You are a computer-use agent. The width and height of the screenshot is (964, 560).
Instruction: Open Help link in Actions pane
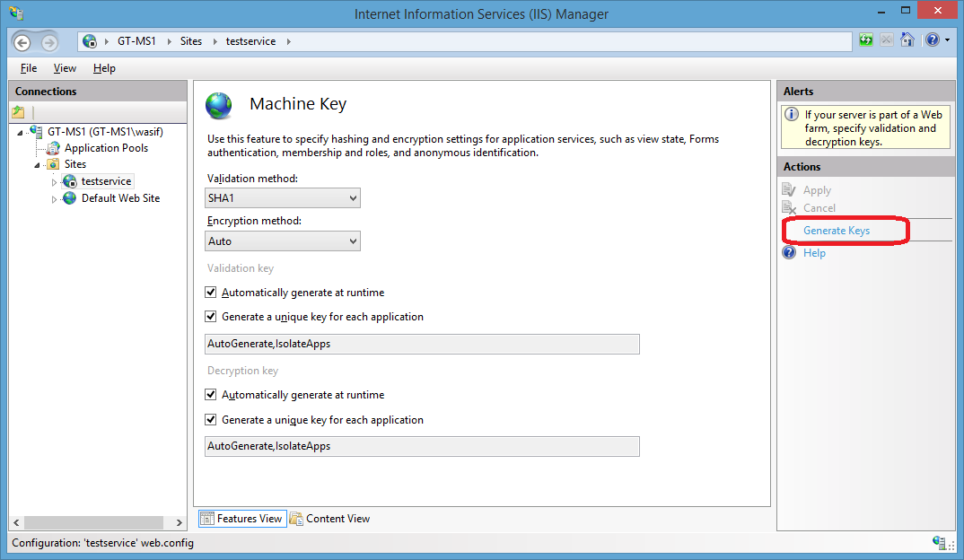coord(814,253)
